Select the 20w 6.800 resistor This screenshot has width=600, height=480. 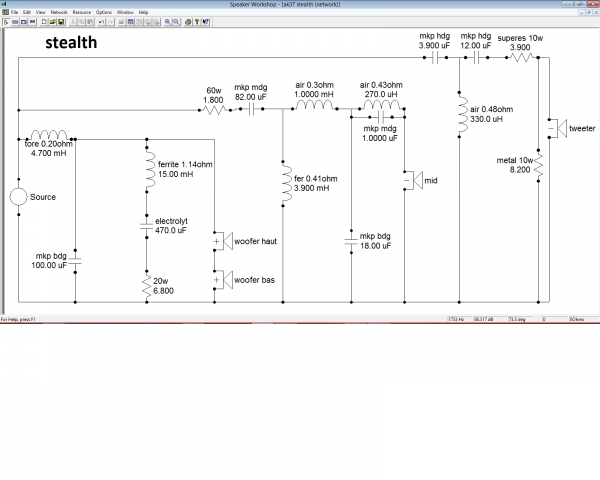(x=147, y=285)
